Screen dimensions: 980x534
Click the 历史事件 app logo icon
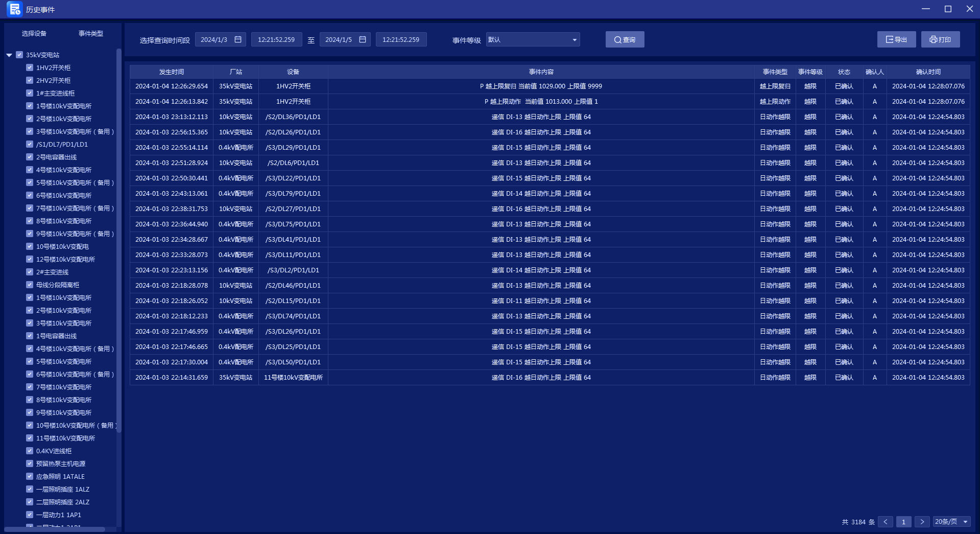click(x=14, y=9)
